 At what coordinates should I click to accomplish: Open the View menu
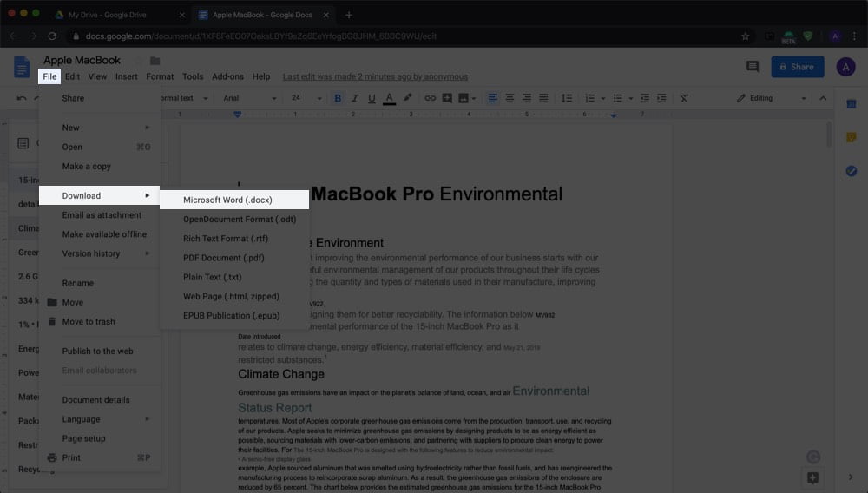(x=97, y=76)
